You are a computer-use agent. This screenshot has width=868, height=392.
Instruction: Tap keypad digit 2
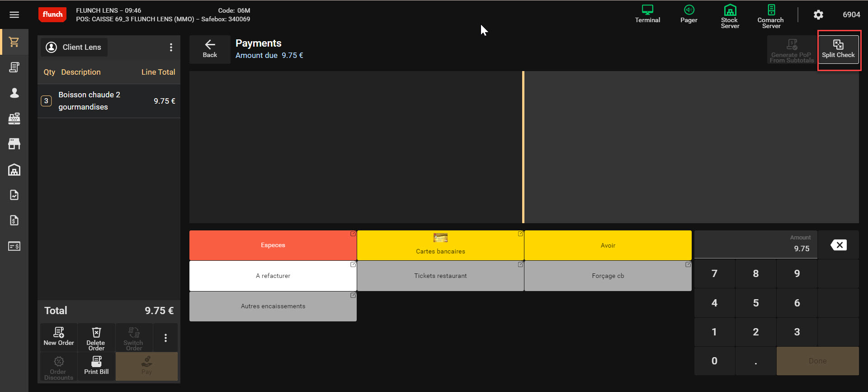click(x=756, y=332)
